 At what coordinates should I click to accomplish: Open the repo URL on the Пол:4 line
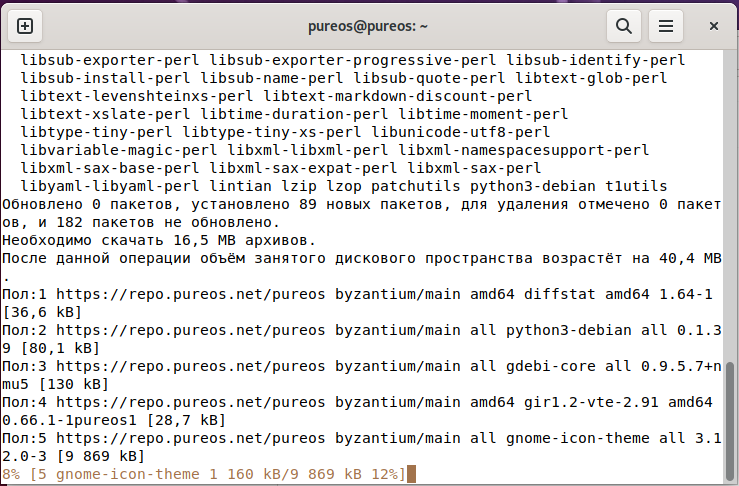coord(191,402)
